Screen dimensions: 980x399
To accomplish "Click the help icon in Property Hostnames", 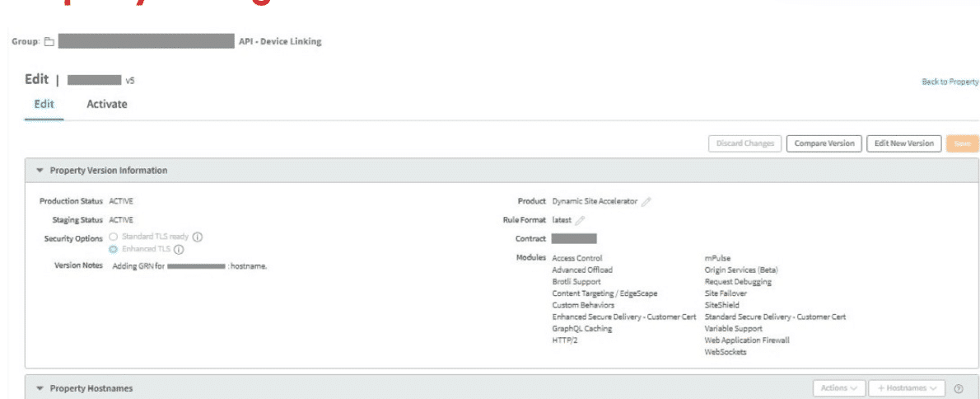I will point(959,388).
